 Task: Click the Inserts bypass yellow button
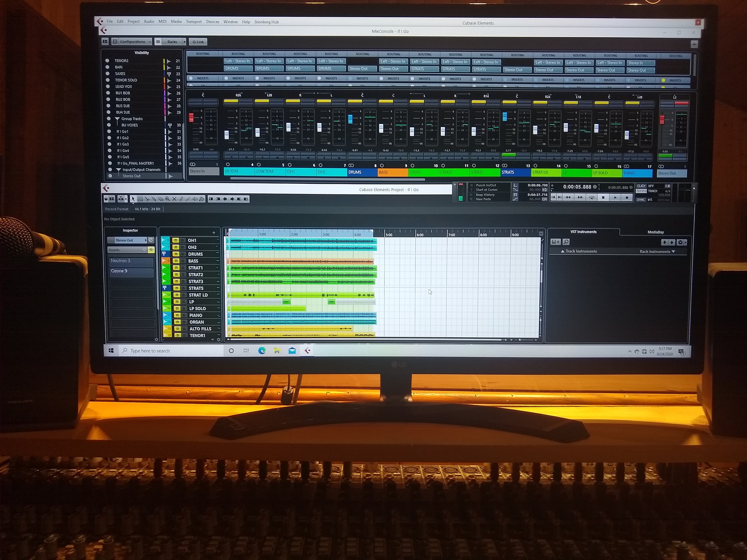151,250
